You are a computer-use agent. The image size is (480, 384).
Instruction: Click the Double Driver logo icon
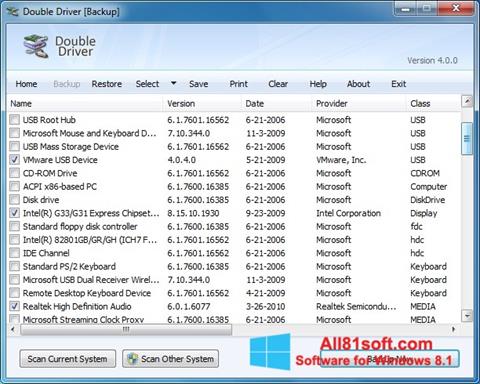(x=35, y=46)
